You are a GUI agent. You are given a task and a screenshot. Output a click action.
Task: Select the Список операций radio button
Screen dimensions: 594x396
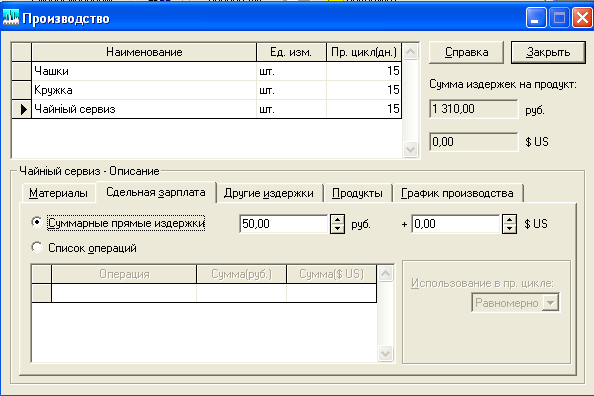[x=37, y=247]
